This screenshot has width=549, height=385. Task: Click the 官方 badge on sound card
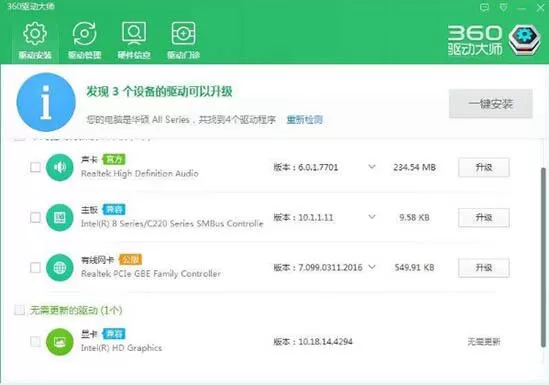click(114, 160)
